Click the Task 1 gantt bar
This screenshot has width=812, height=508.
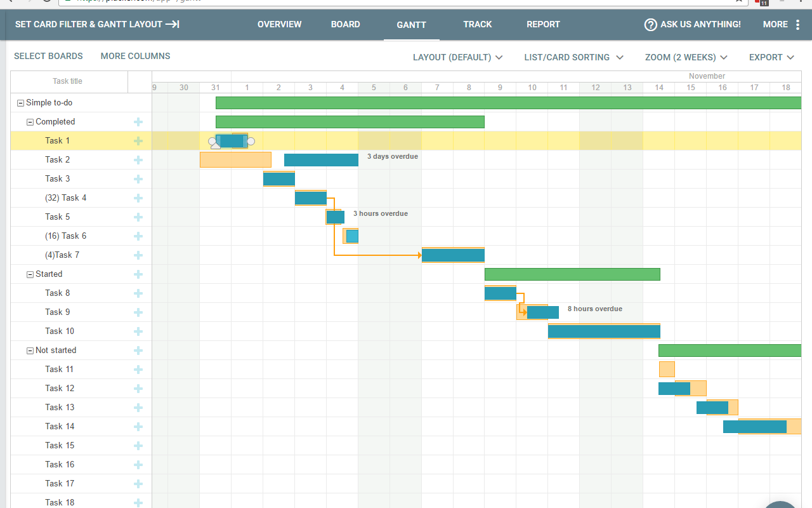(x=232, y=141)
